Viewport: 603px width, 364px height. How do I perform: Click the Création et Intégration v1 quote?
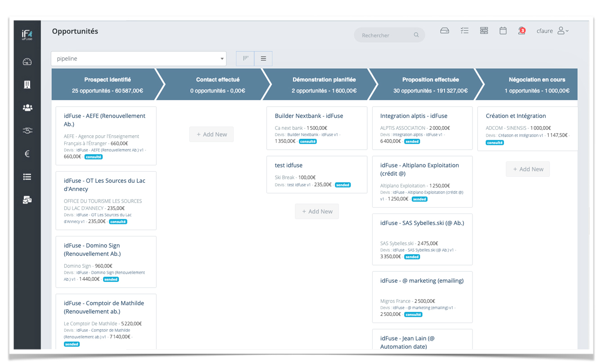[x=521, y=135]
